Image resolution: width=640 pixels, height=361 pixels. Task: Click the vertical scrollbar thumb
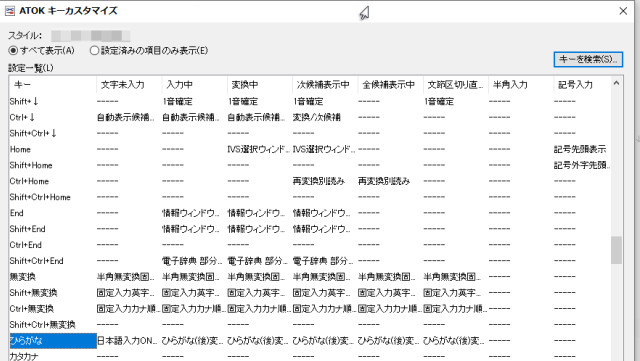pyautogui.click(x=616, y=250)
